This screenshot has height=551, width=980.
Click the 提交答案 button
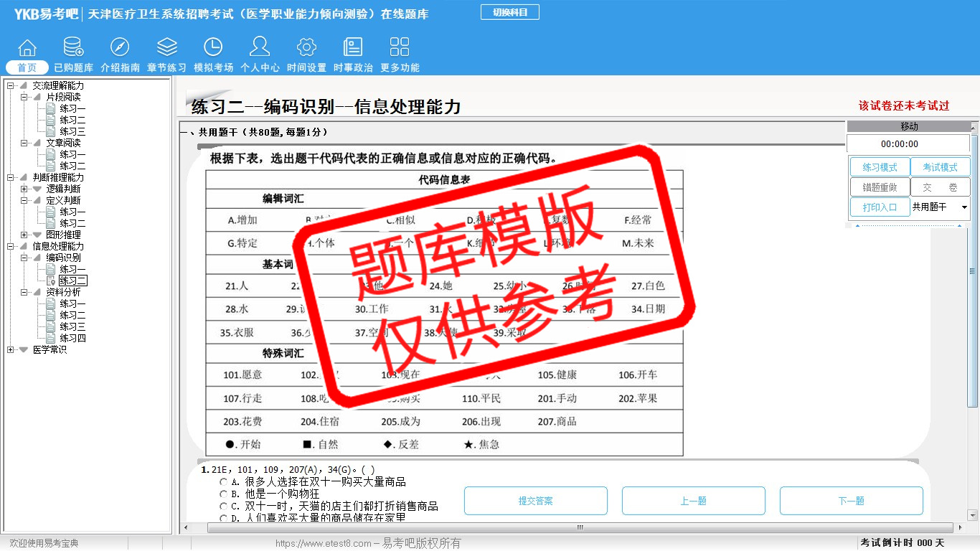[x=535, y=501]
